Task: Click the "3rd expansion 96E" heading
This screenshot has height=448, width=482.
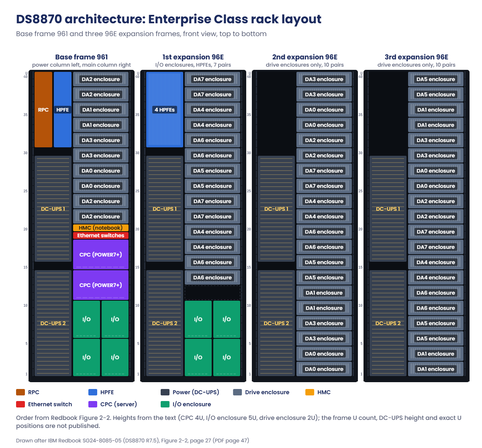Action: pos(417,57)
